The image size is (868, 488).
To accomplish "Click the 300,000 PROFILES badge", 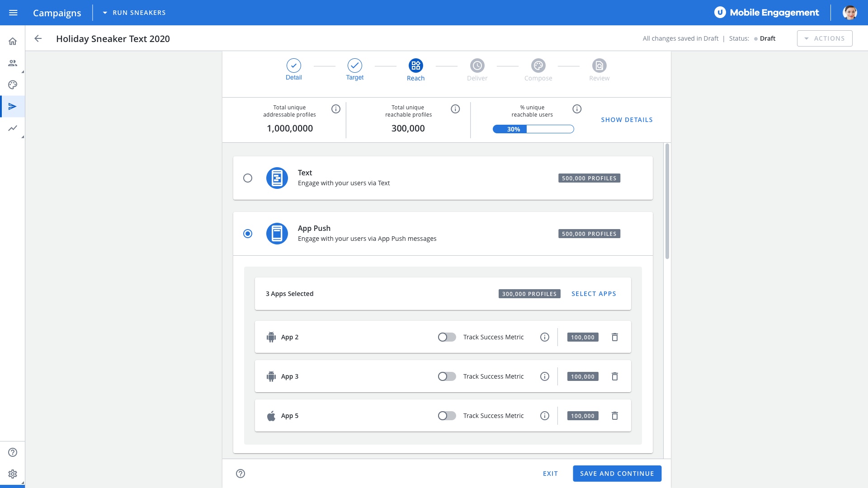I will [529, 294].
